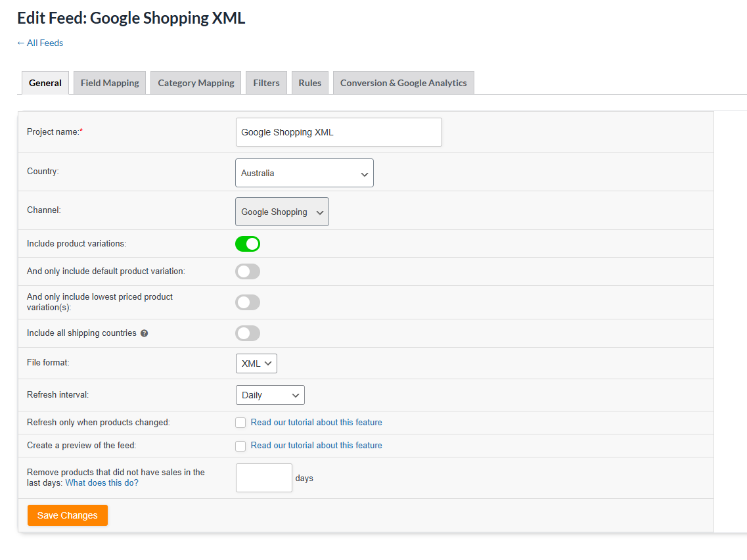
Task: Switch to the Field Mapping tab
Action: coord(110,83)
